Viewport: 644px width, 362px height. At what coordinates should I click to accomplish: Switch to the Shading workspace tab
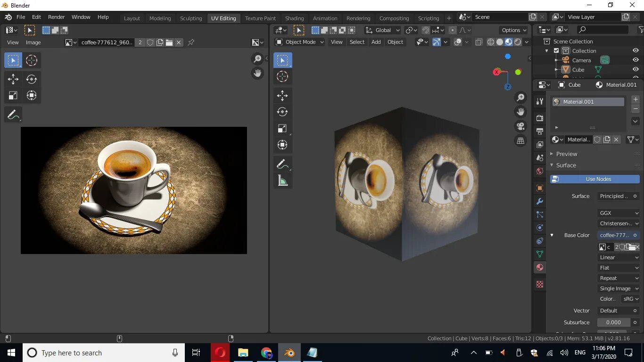pyautogui.click(x=294, y=18)
